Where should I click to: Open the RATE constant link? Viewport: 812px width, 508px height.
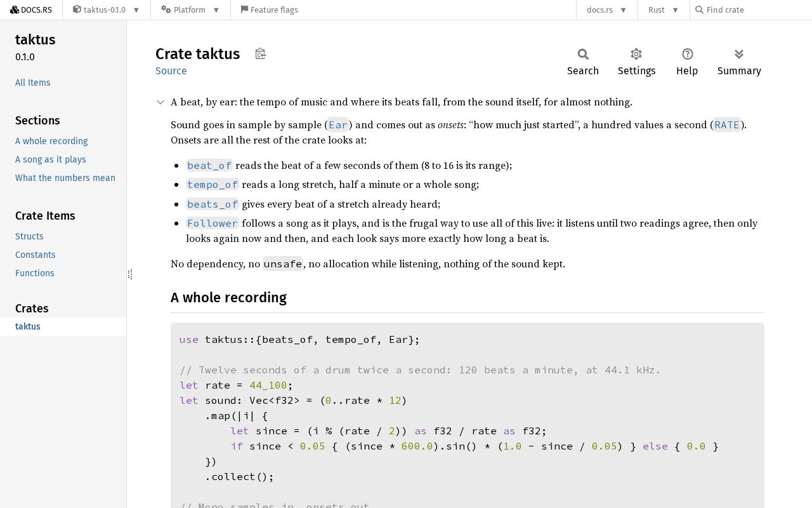point(727,125)
